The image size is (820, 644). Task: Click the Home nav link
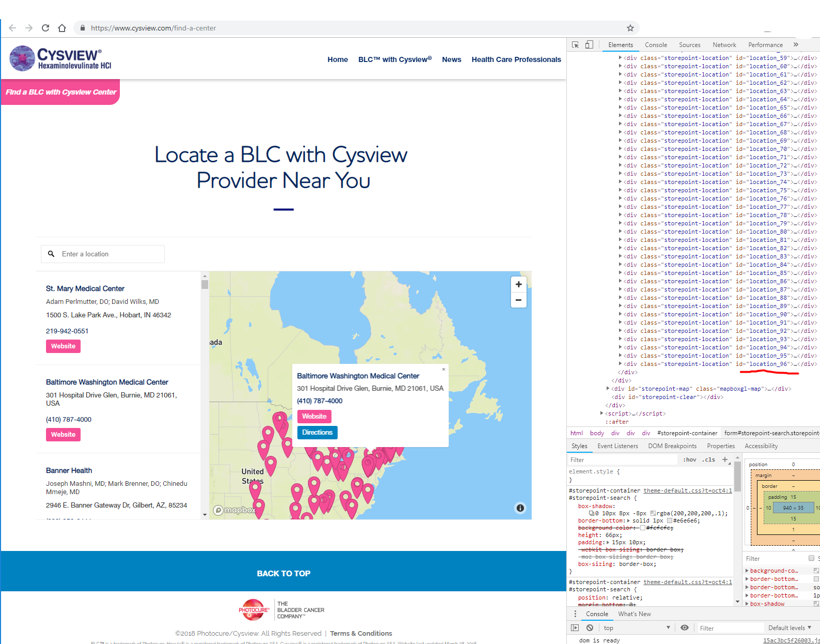[x=337, y=59]
